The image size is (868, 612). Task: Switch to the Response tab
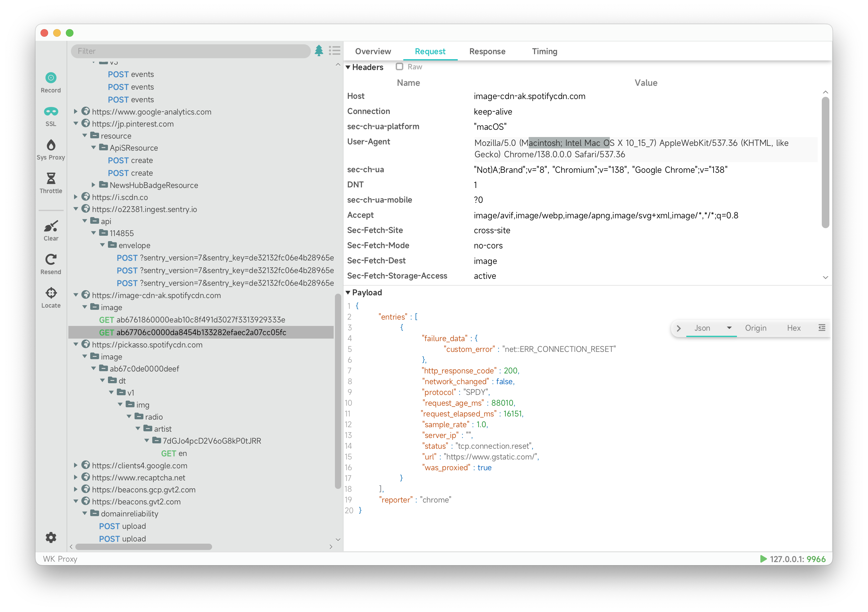tap(487, 51)
